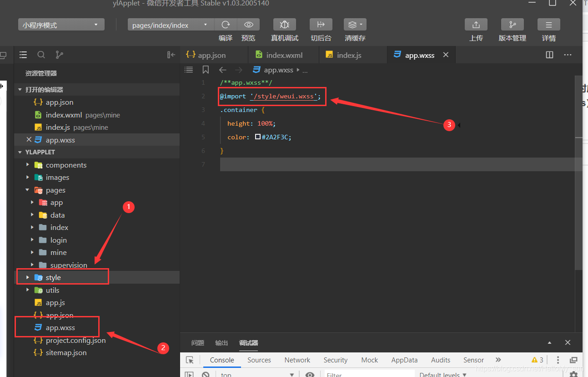Open source control icon in sidebar
The height and width of the screenshot is (377, 588).
[x=59, y=55]
